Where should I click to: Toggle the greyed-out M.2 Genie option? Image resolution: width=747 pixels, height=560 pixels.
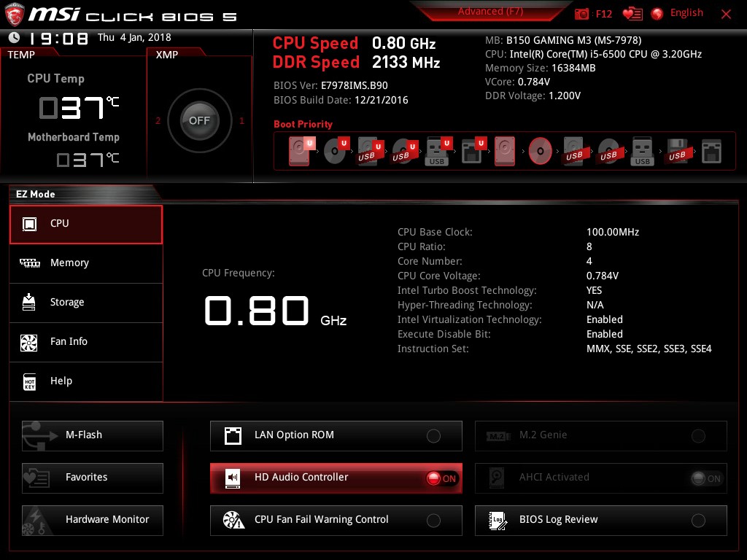(x=601, y=436)
